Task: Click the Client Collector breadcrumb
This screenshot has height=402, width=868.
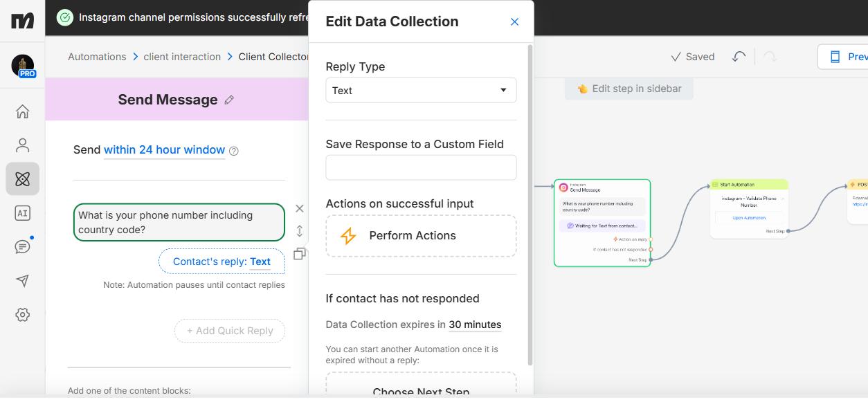Action: click(x=273, y=57)
